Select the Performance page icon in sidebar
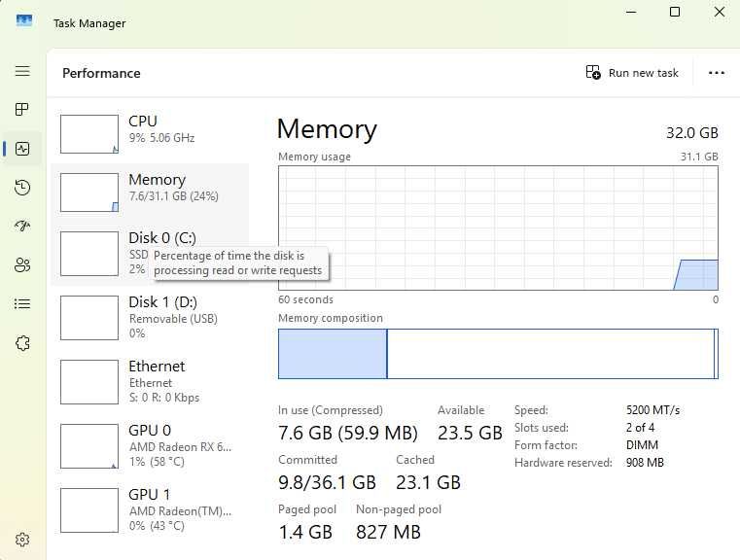 click(x=22, y=149)
